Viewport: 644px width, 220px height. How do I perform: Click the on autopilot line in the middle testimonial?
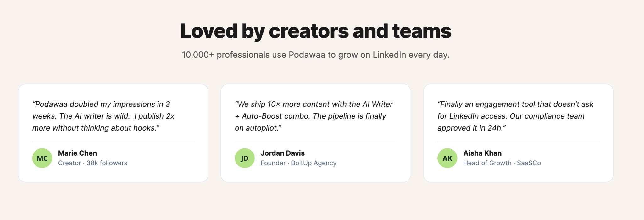[258, 128]
